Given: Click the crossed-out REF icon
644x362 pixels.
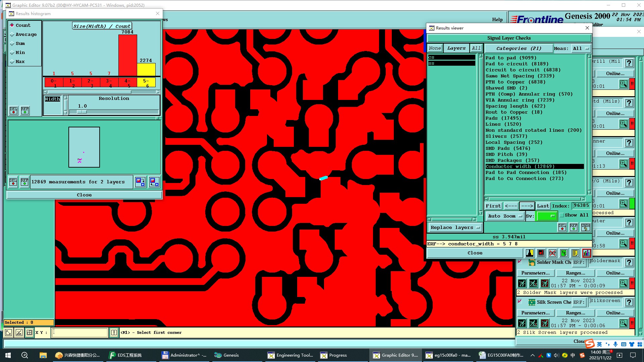Looking at the screenshot, I should (x=552, y=253).
